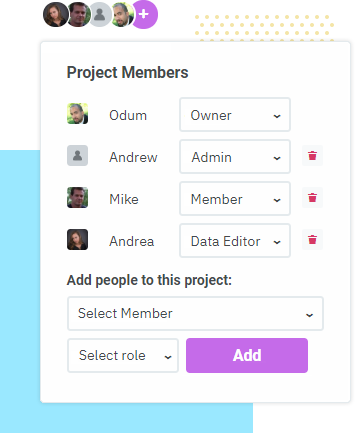Click Mike's profile picture in list
The height and width of the screenshot is (433, 360).
point(77,198)
